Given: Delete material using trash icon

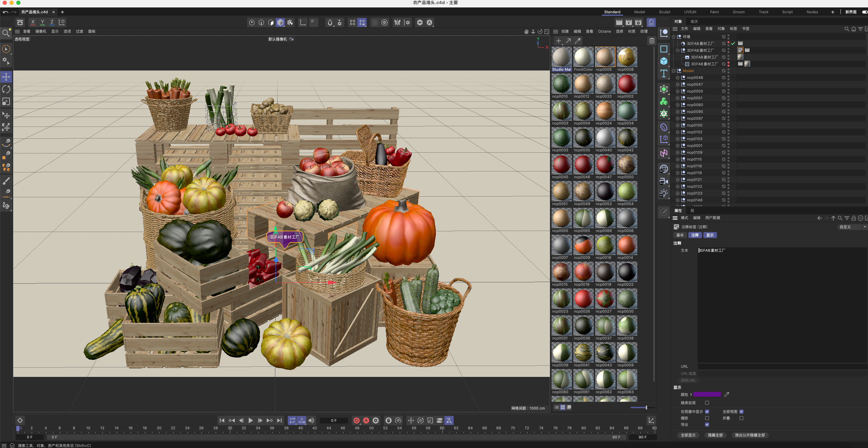Looking at the screenshot, I should (652, 41).
